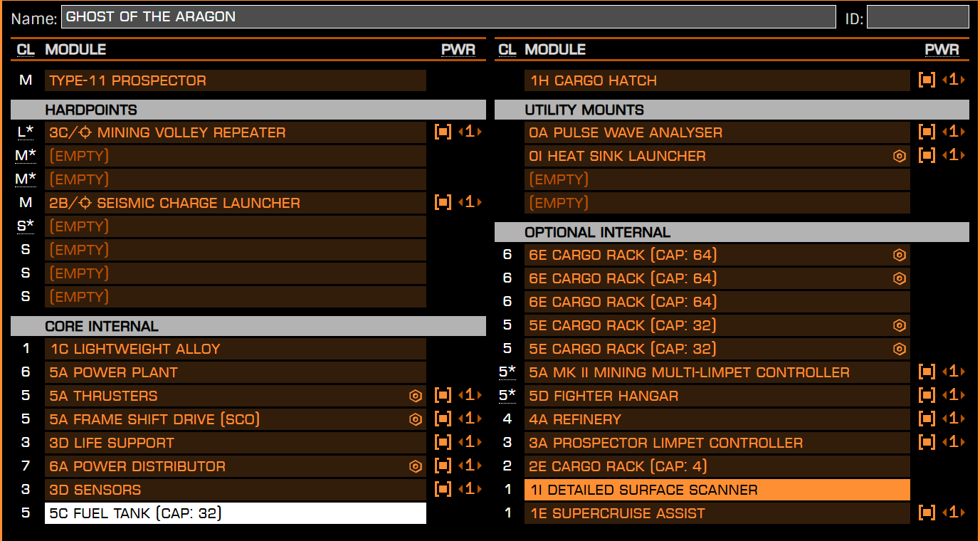Click the Optional Internal section header
This screenshot has height=541, width=980.
point(732,232)
